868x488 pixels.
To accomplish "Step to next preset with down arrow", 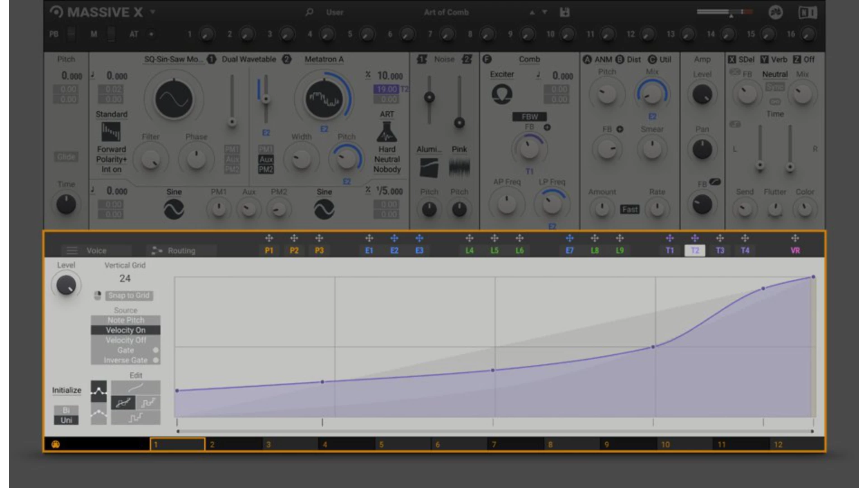I will coord(545,12).
